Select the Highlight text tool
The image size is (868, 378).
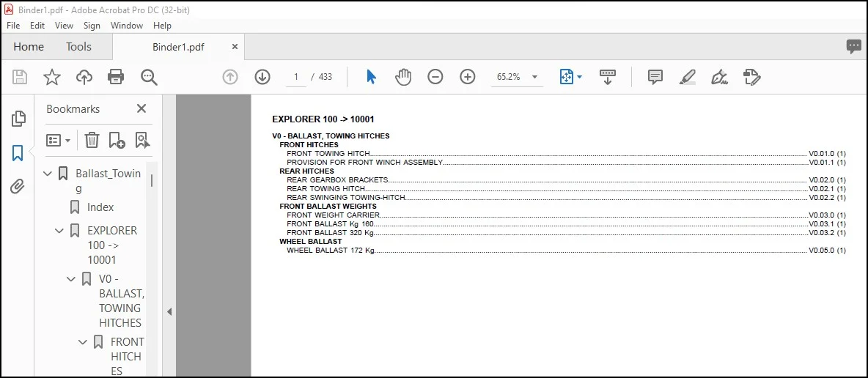tap(687, 77)
